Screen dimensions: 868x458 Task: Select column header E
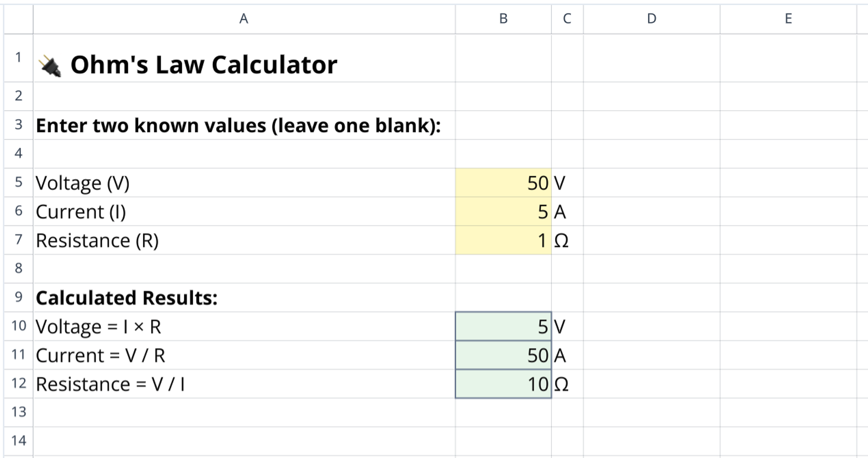pyautogui.click(x=788, y=19)
